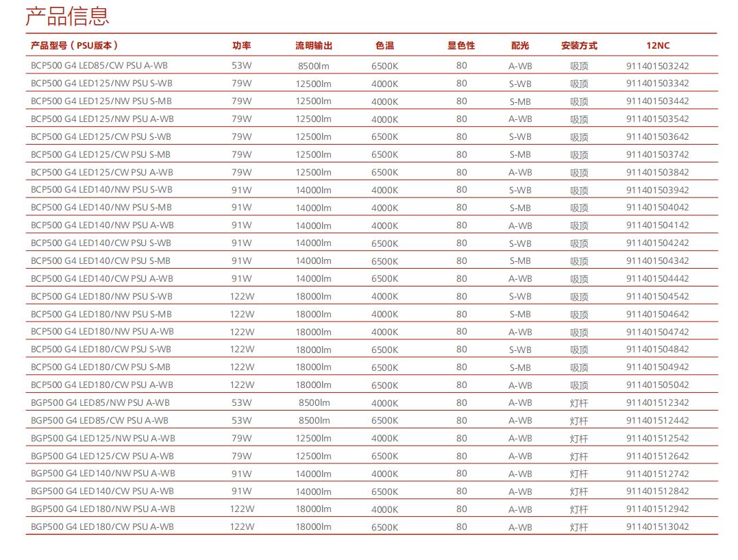Click the 产品信息 heading
Viewport: 738px width, 560px height.
[67, 16]
